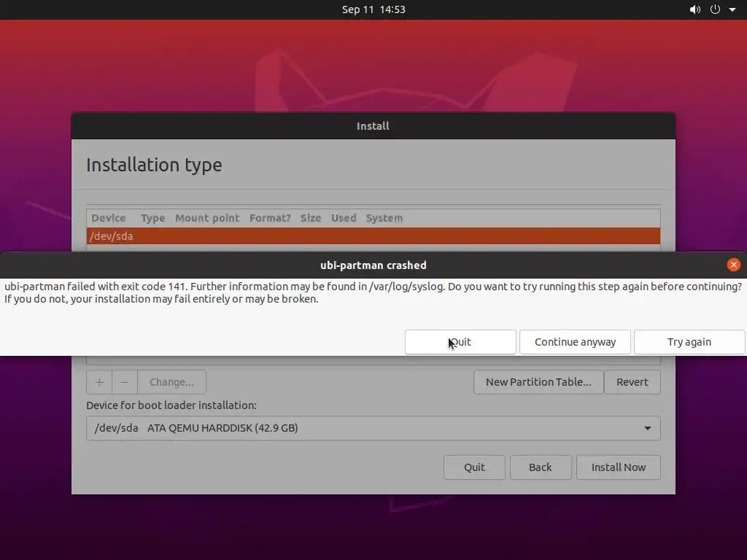Click the Mount point column header

[207, 218]
